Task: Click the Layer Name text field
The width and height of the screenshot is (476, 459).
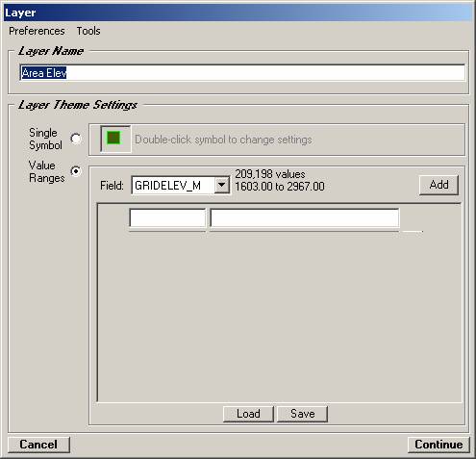Action: (242, 73)
